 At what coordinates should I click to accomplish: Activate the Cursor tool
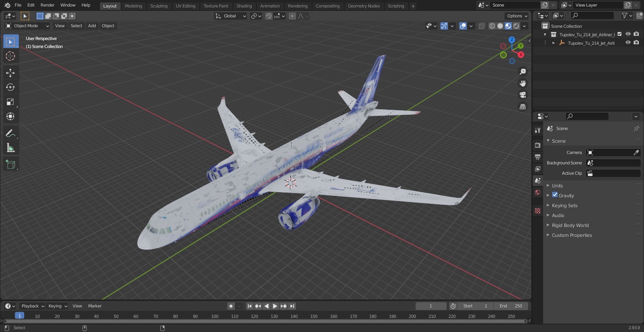pos(10,56)
